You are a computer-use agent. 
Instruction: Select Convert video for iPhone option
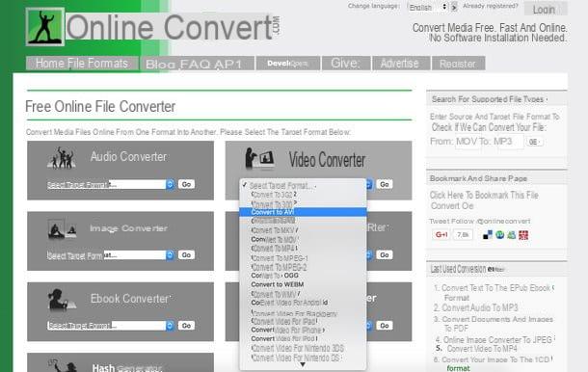(303, 330)
